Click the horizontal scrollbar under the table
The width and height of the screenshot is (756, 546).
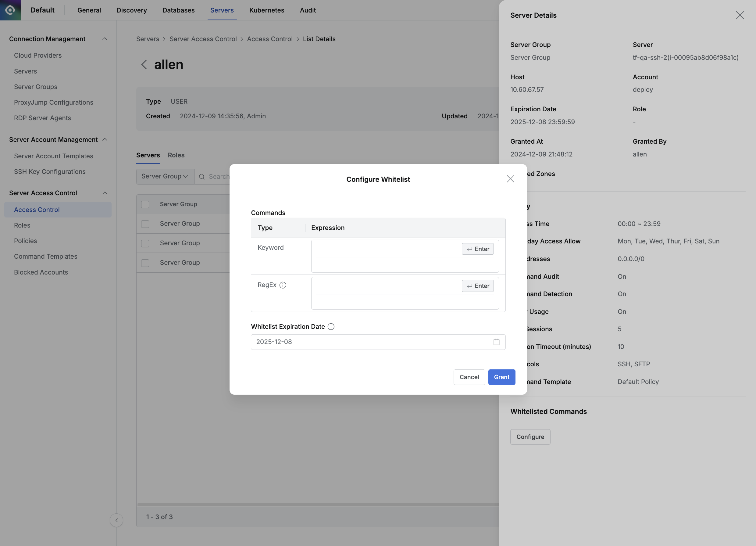(x=317, y=505)
